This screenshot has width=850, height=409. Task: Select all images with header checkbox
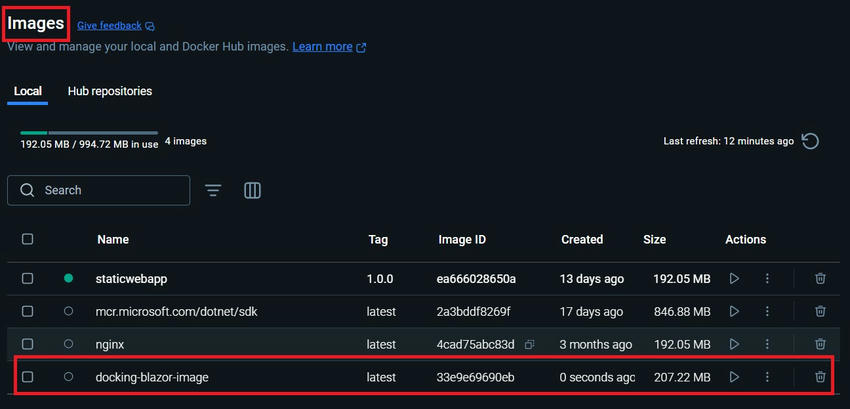[x=28, y=239]
